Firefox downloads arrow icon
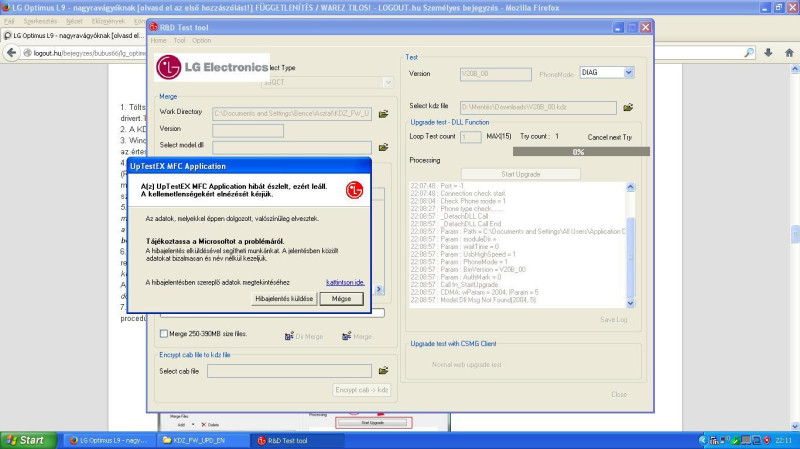Screen dimensions: 800x449 coord(768,53)
